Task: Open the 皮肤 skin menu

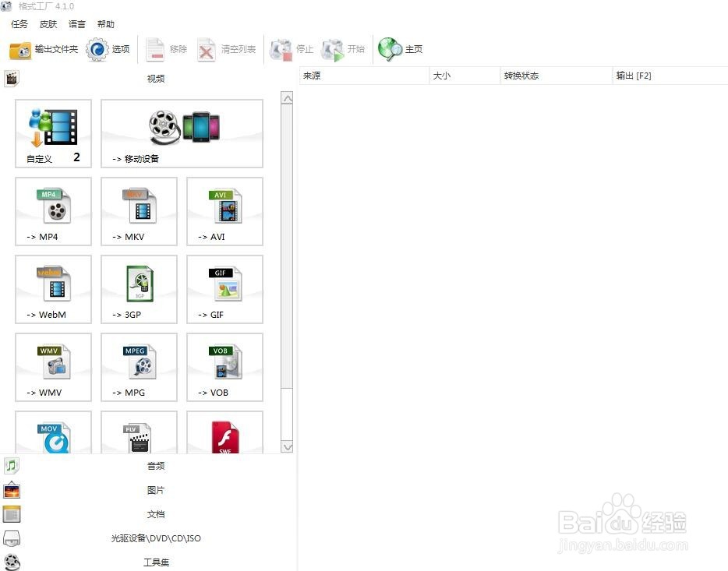Action: pyautogui.click(x=48, y=24)
